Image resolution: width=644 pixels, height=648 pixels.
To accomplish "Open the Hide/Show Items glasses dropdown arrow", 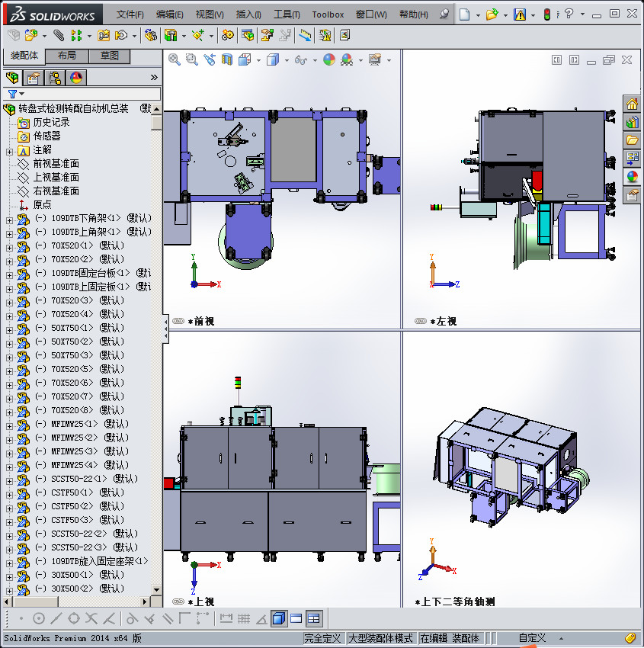I will coord(315,60).
